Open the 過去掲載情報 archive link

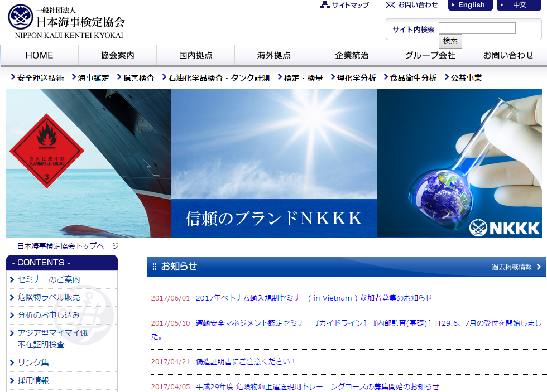click(x=512, y=267)
